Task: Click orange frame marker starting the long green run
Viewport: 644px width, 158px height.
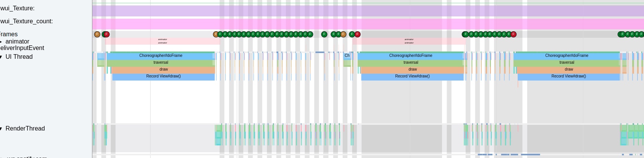Action: click(x=216, y=34)
